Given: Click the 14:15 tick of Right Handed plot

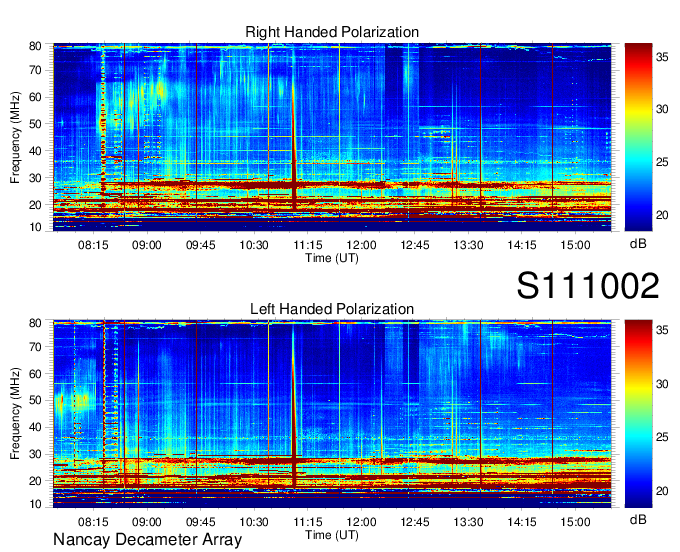Looking at the screenshot, I should pos(522,245).
